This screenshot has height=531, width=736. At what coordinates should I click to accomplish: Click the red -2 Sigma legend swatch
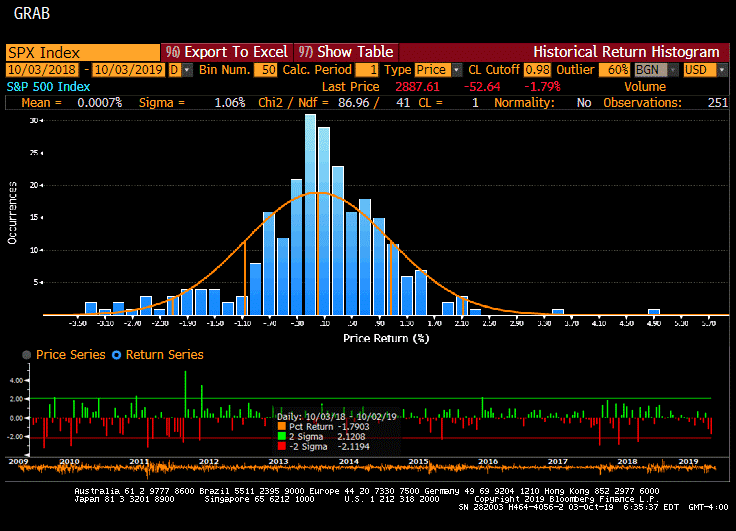(282, 446)
